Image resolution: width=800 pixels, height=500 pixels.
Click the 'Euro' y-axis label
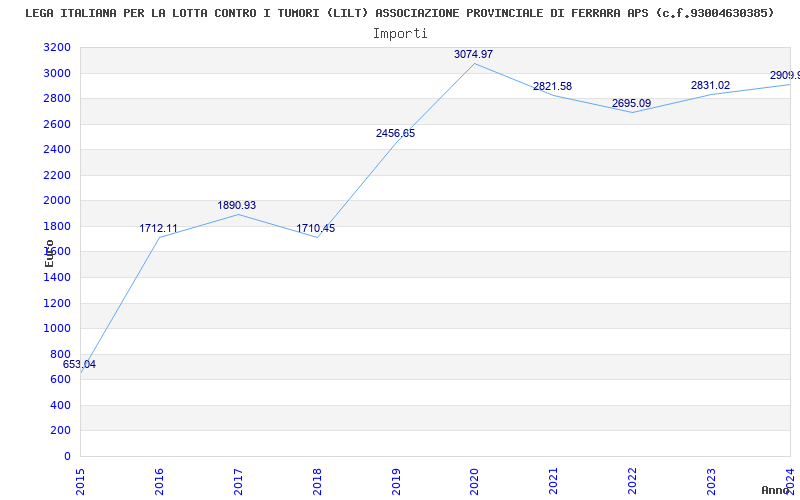point(49,253)
